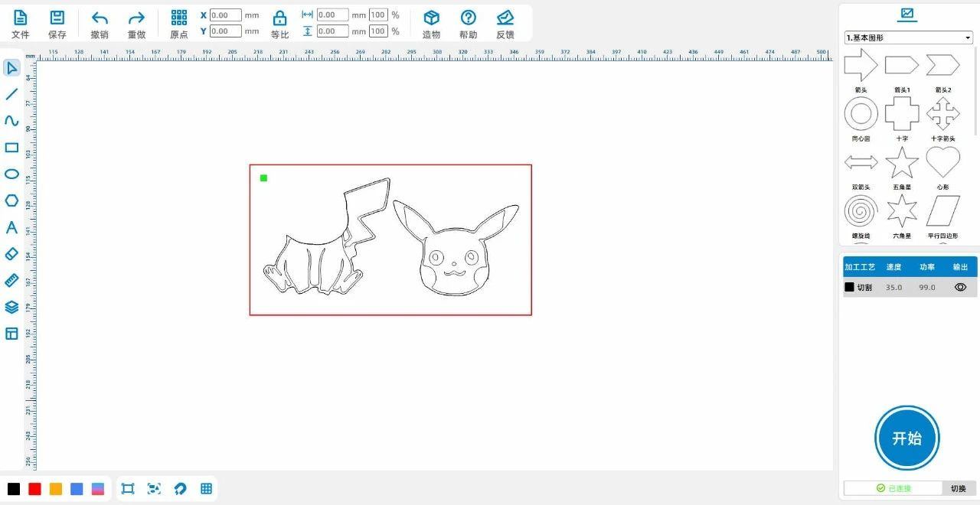Image resolution: width=980 pixels, height=505 pixels.
Task: Click the 切换 switch button
Action: click(x=958, y=488)
